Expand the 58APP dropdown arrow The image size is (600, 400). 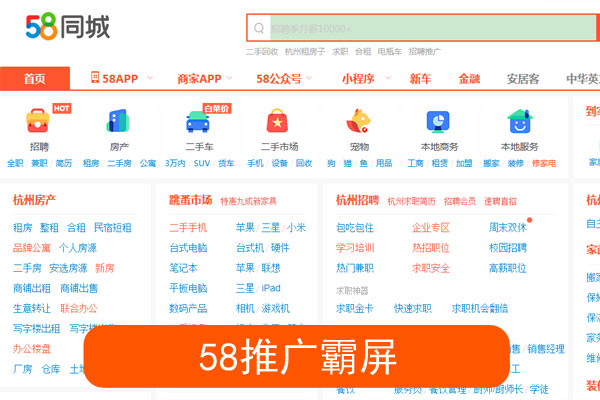pos(150,78)
